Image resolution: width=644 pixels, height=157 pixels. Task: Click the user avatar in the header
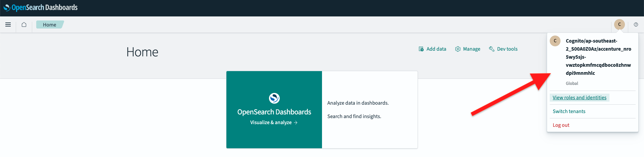pos(620,24)
